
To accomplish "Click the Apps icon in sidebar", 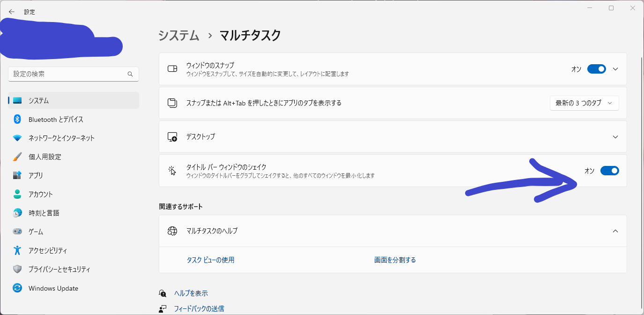I will tap(17, 175).
